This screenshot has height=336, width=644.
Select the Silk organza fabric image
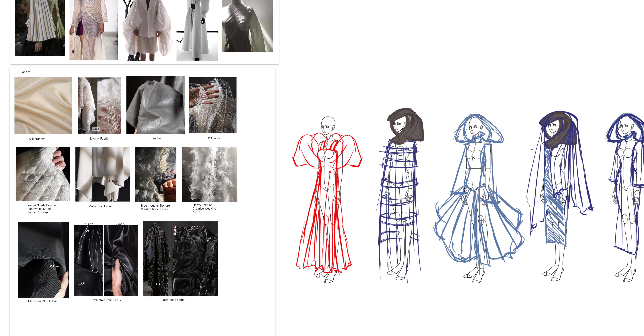click(43, 106)
